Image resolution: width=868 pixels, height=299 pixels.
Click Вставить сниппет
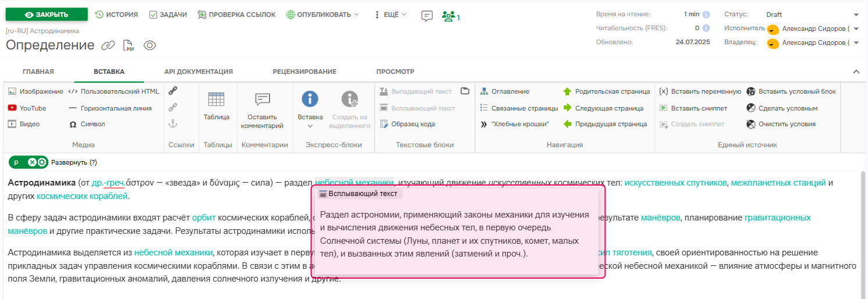click(693, 108)
